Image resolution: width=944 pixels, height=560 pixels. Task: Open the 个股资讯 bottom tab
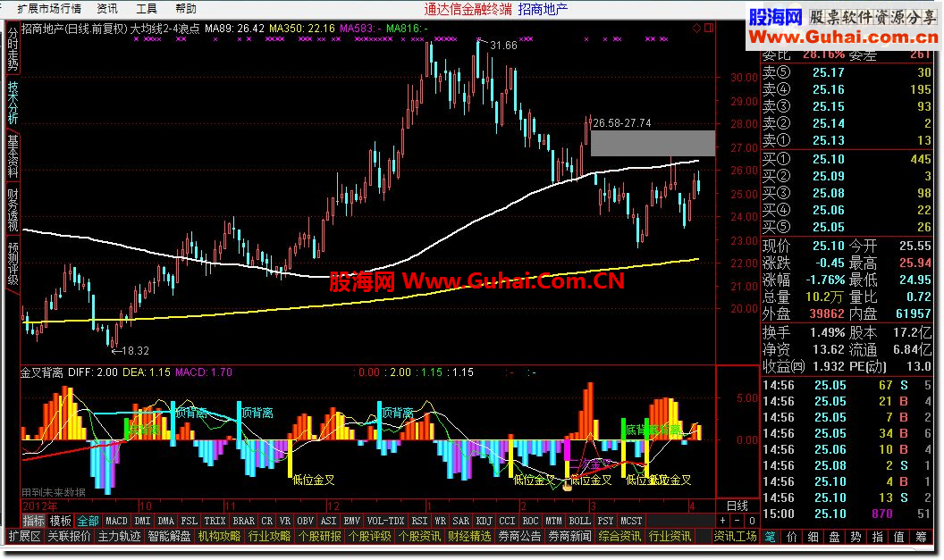[419, 536]
